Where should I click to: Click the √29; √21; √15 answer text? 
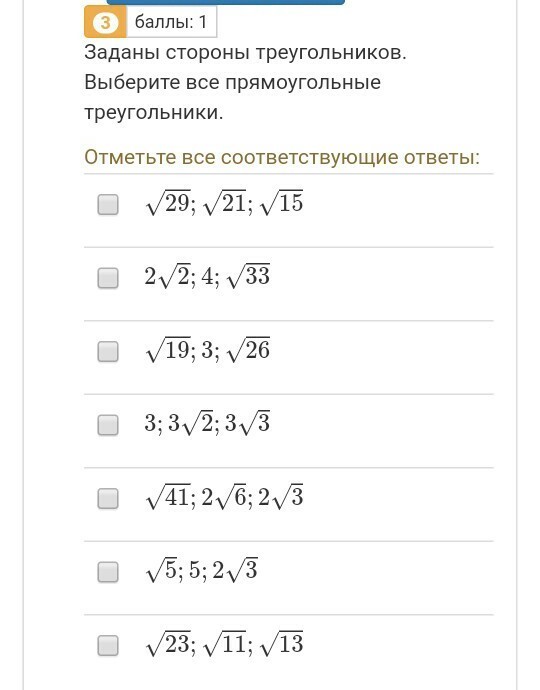click(224, 203)
